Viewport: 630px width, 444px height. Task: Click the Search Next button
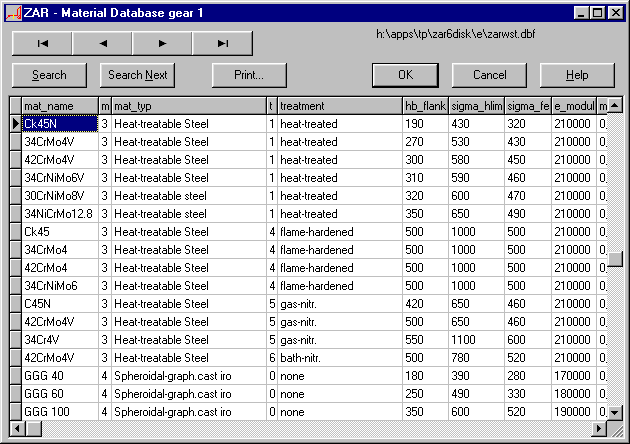[x=138, y=75]
